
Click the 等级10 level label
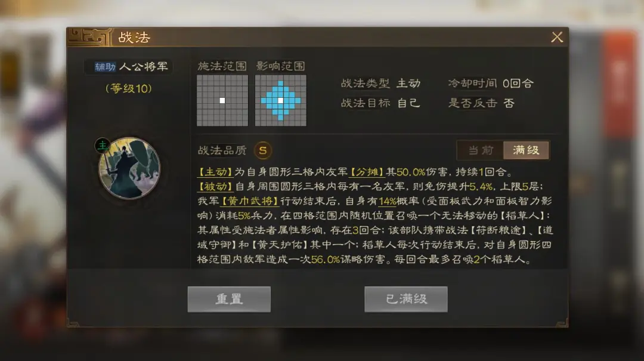[129, 88]
